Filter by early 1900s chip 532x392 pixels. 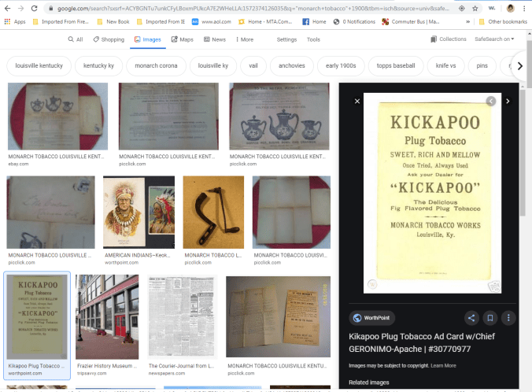pyautogui.click(x=341, y=65)
